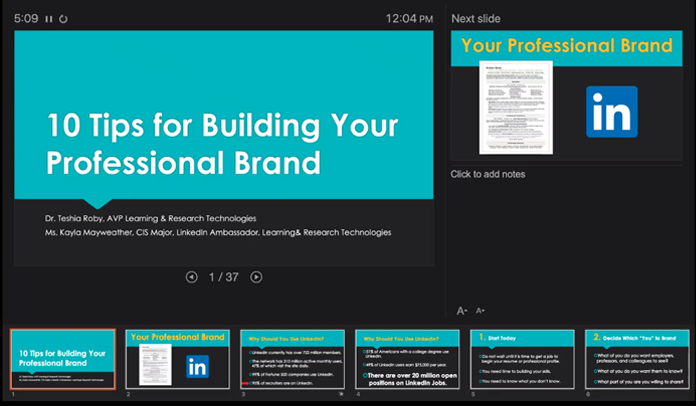
Task: Open Your Professional Brand slide thumbnail 2
Action: click(x=178, y=359)
